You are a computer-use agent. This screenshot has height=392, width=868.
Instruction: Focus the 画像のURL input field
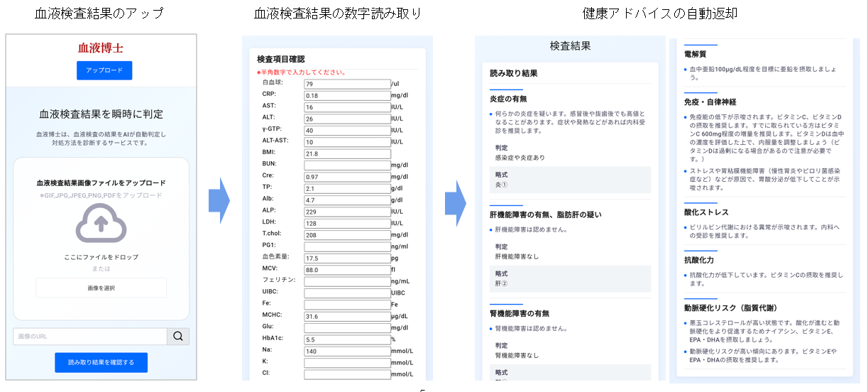[x=89, y=337]
